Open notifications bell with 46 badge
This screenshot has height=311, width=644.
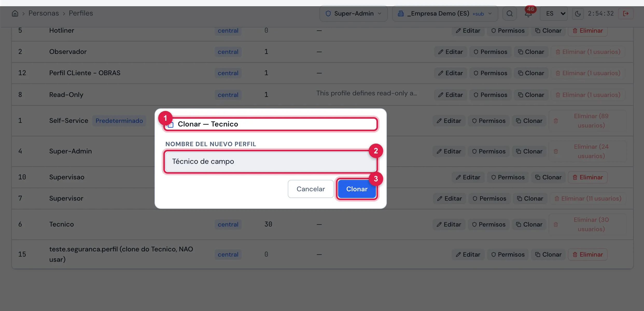[x=528, y=13]
